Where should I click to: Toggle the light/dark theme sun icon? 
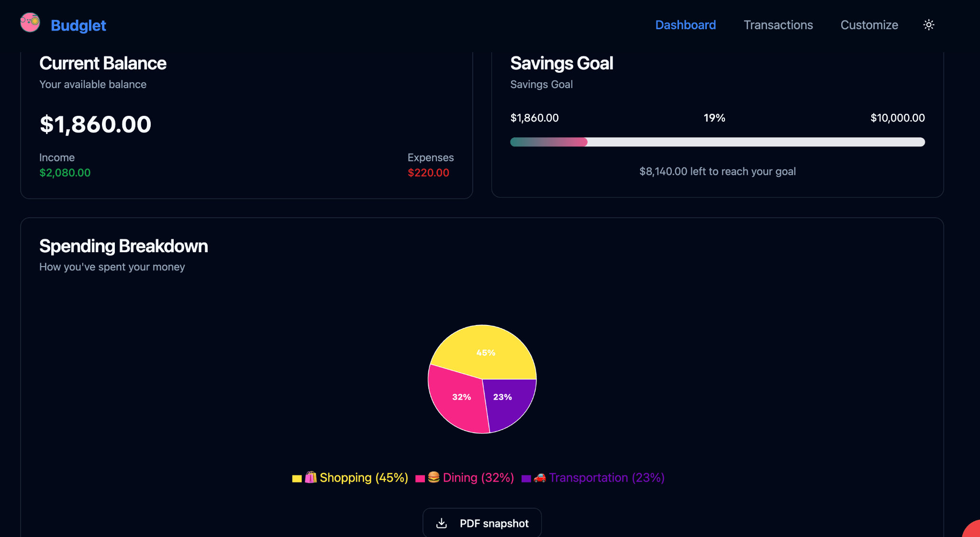[x=928, y=25]
